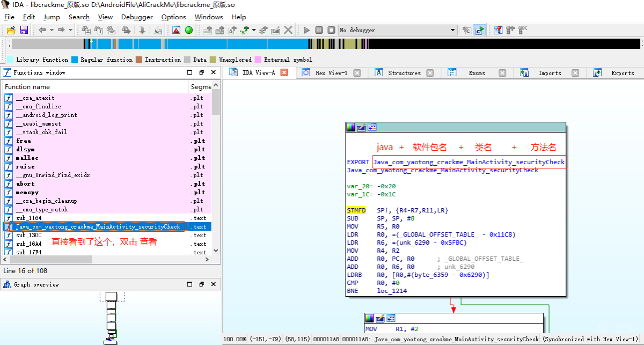Click the color palette icon in graph node
The width and height of the screenshot is (644, 345).
click(x=350, y=127)
